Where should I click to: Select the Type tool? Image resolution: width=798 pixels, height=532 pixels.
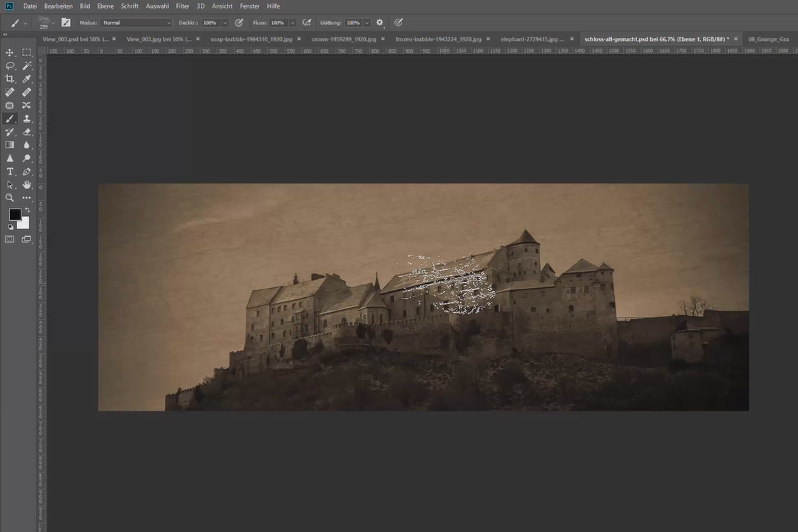[10, 172]
